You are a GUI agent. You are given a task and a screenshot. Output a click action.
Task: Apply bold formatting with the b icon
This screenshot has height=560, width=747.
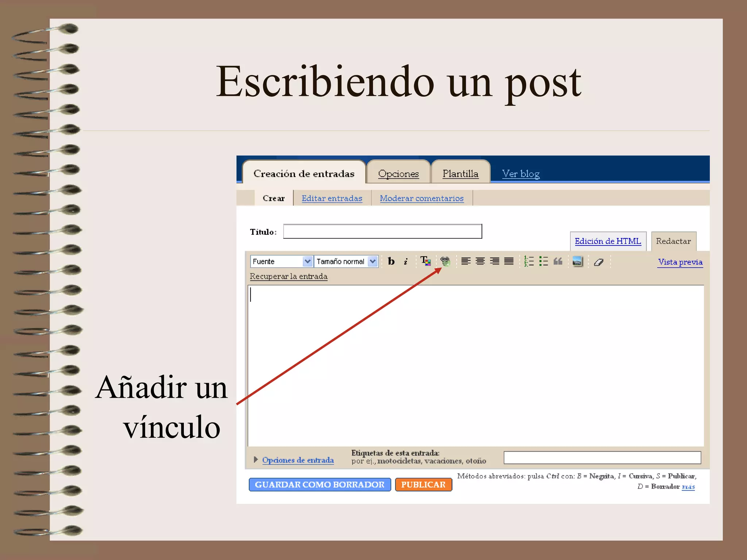(x=391, y=261)
